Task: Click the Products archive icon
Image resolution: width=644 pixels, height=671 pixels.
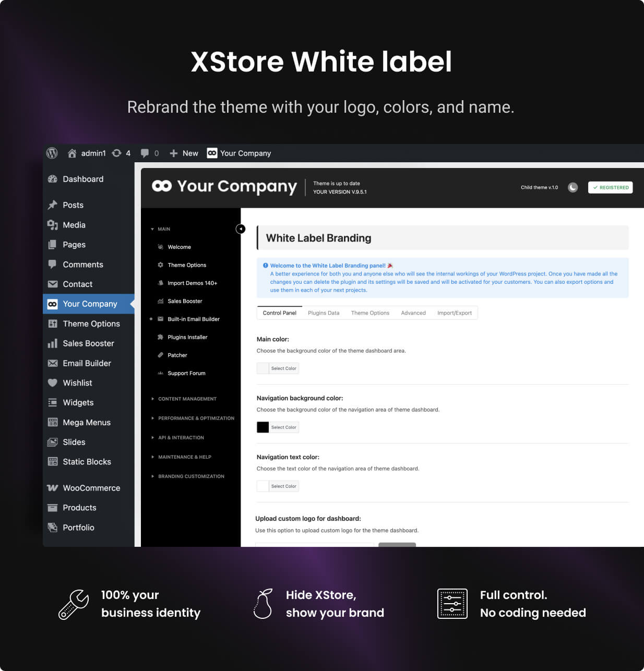Action: click(x=53, y=508)
